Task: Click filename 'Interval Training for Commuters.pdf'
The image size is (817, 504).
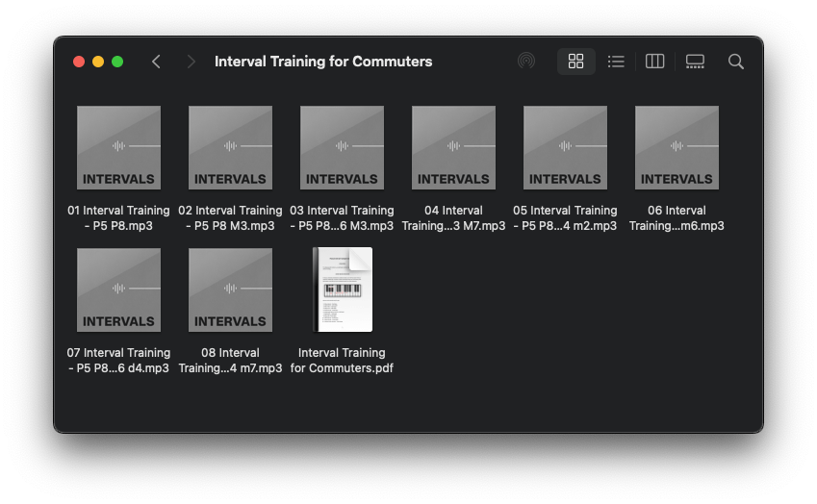Action: pos(342,361)
